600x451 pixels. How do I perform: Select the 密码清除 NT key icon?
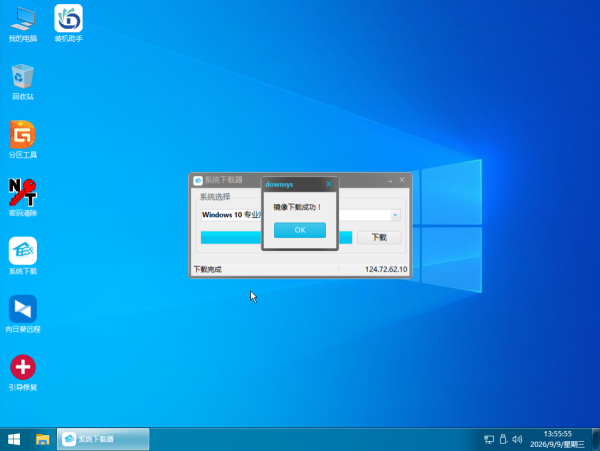point(23,198)
